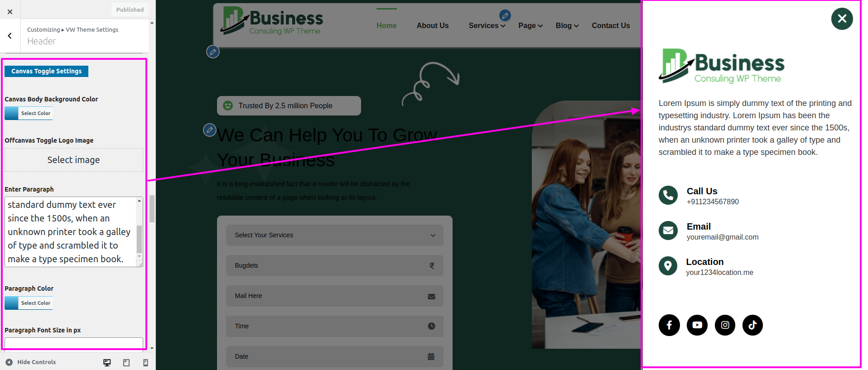Switch to tablet preview device icon
Image resolution: width=868 pixels, height=370 pixels.
tap(126, 362)
